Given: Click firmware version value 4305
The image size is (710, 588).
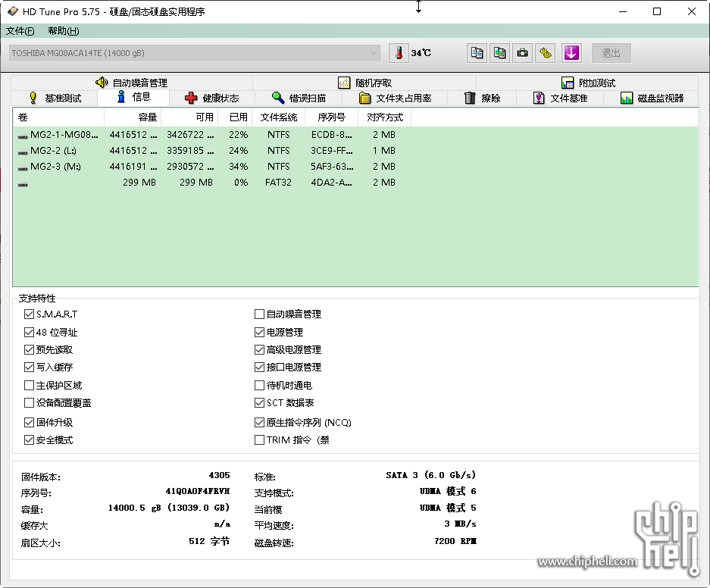Looking at the screenshot, I should click(219, 475).
